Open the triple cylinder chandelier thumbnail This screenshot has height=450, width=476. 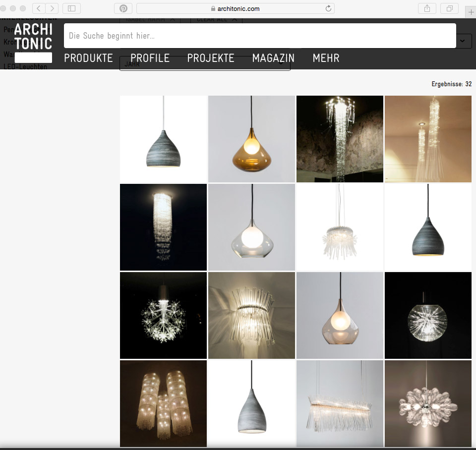pyautogui.click(x=163, y=403)
